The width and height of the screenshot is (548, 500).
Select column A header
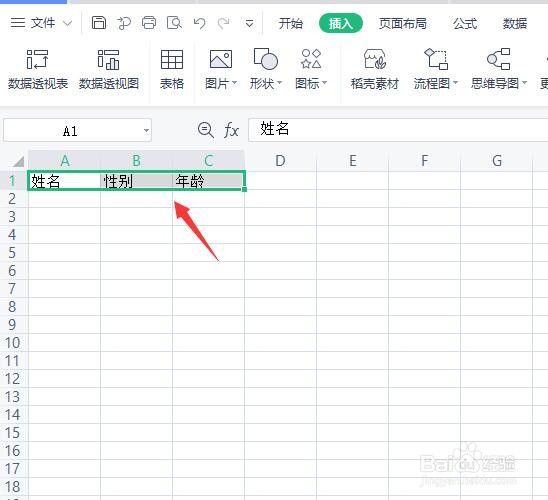[64, 161]
